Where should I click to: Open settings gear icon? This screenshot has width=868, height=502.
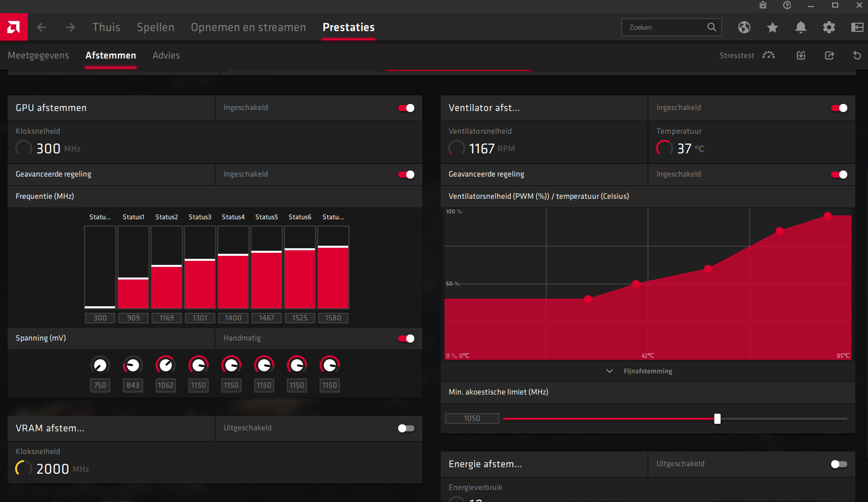[x=829, y=27]
